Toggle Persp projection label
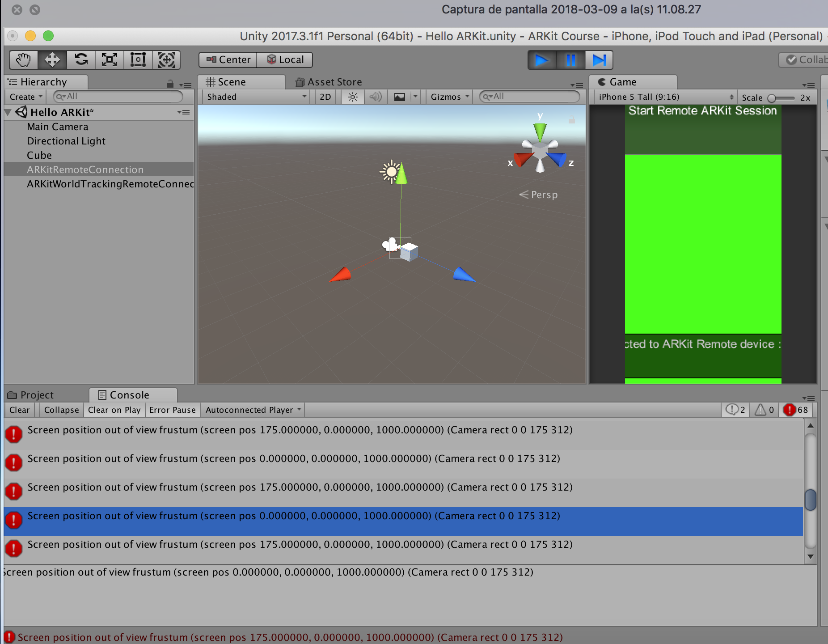Screen dimensions: 828x644 pyautogui.click(x=539, y=195)
